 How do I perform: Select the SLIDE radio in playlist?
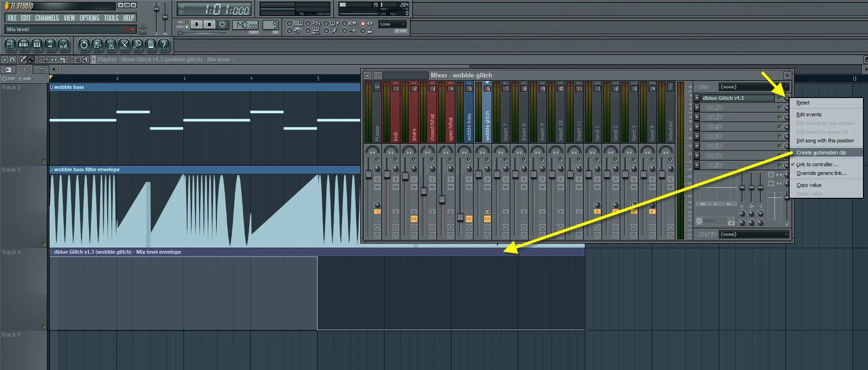coord(20,78)
